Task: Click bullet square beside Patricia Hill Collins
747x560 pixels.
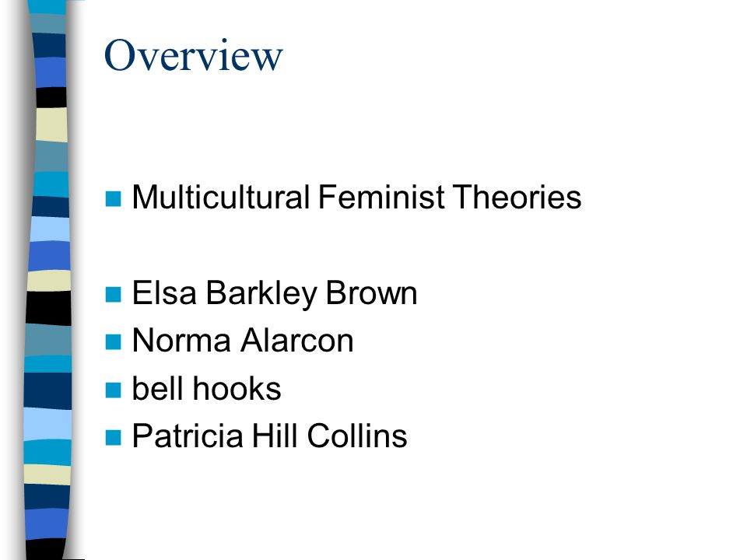Action: pyautogui.click(x=114, y=437)
